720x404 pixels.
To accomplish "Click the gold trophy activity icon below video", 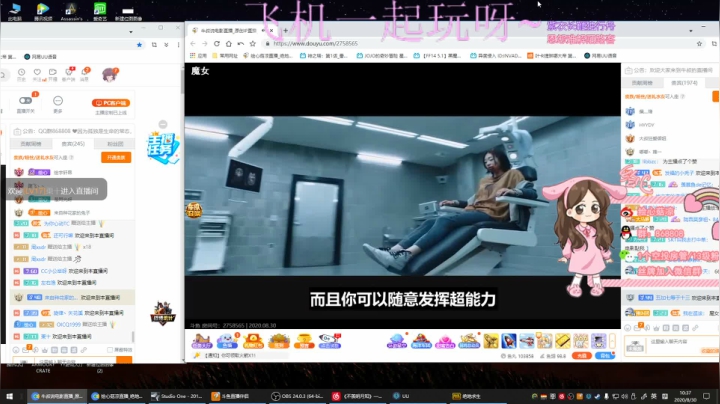I will (304, 341).
